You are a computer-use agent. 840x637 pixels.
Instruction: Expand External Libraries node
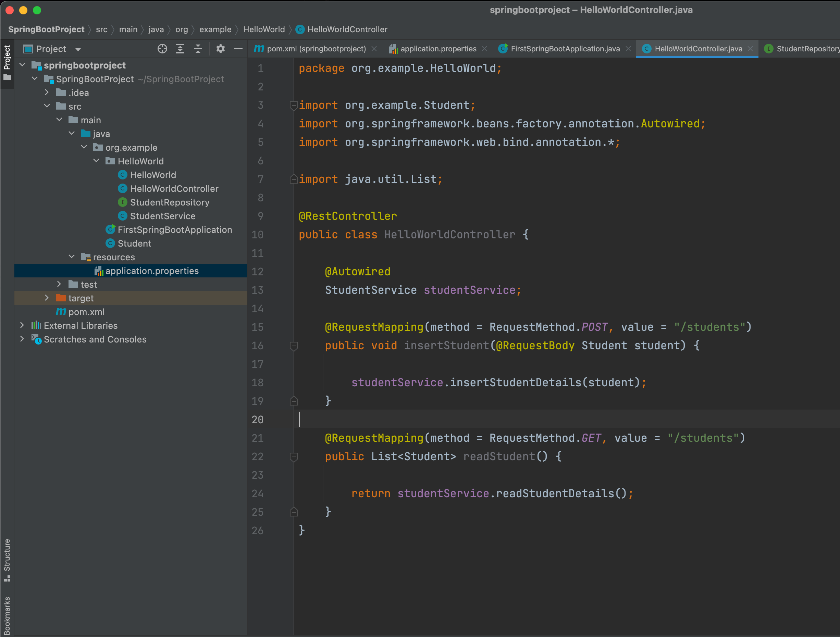[x=22, y=325]
